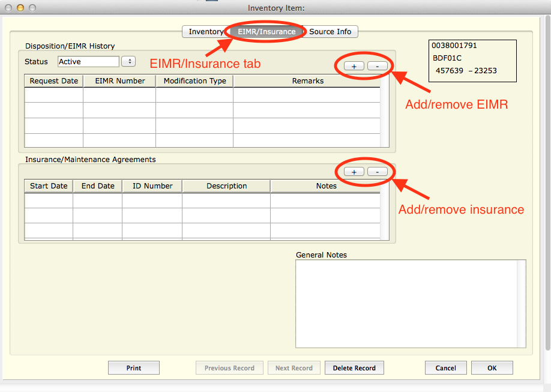Select first row Start Date cell
The image size is (551, 392).
[49, 201]
